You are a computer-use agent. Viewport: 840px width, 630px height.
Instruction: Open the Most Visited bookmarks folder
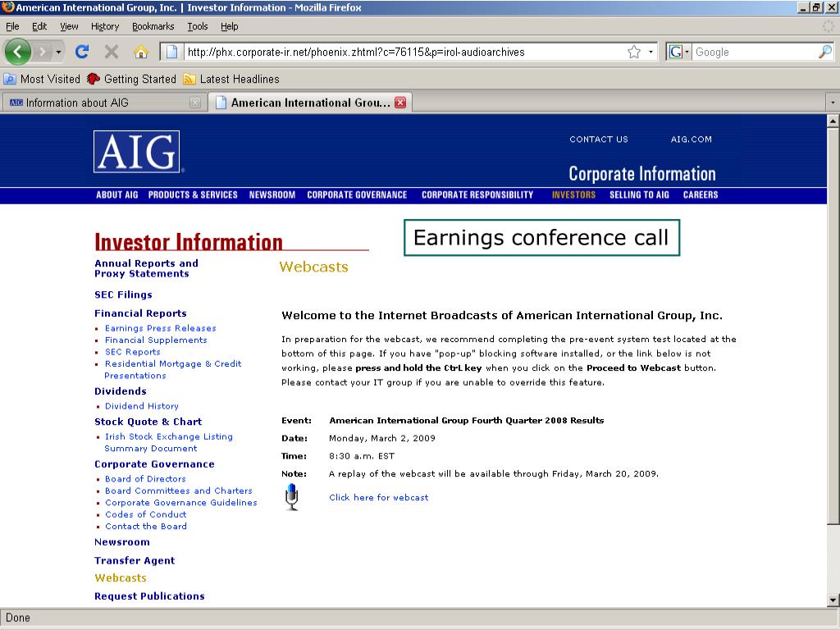coord(42,80)
